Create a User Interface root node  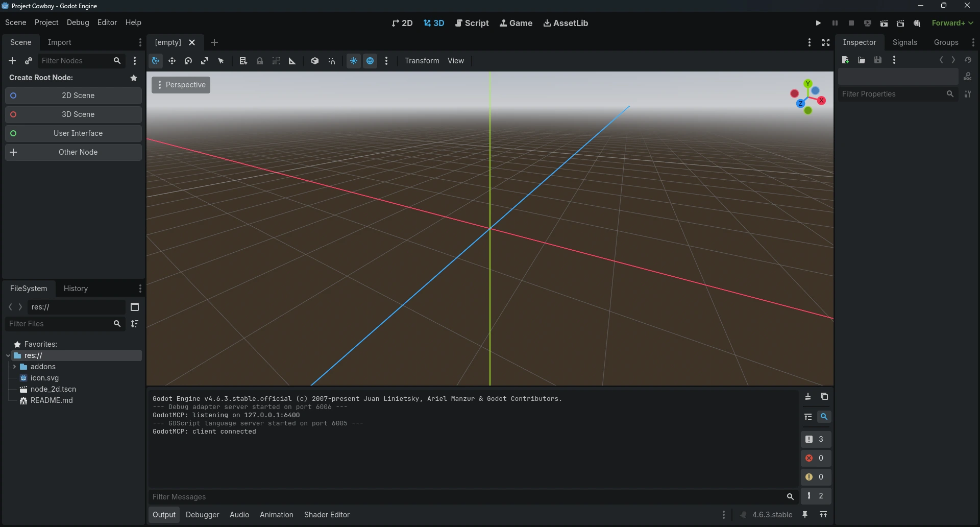coord(73,133)
